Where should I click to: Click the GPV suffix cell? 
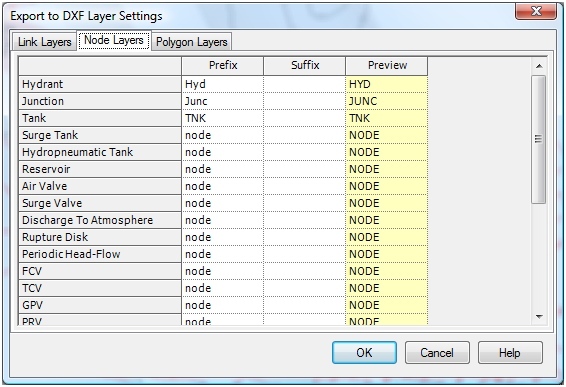coord(305,305)
